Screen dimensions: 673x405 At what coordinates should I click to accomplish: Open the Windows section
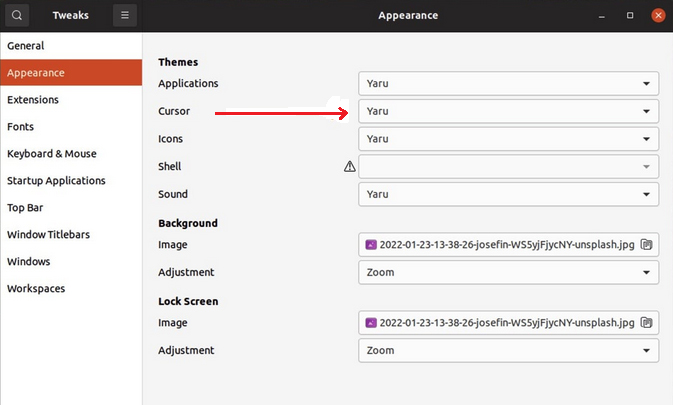click(71, 262)
